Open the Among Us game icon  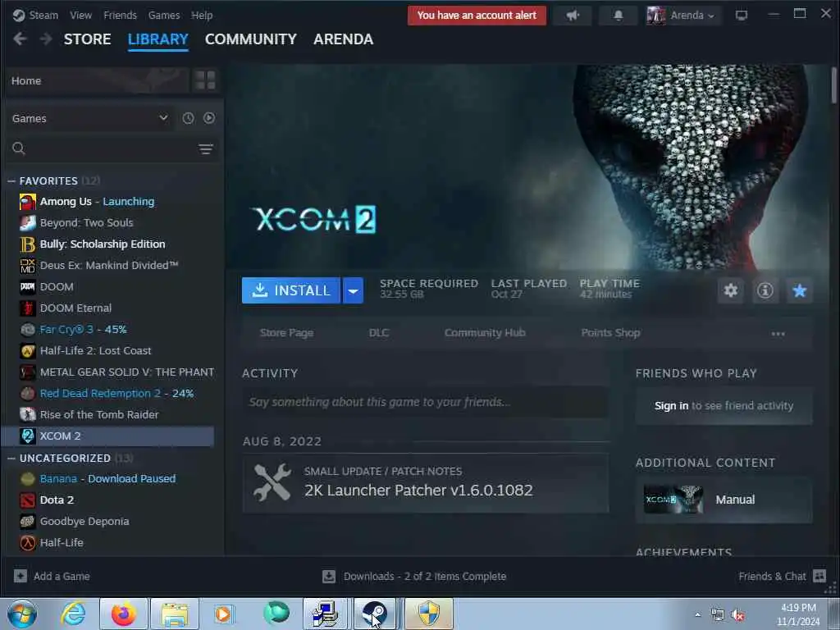pyautogui.click(x=28, y=202)
